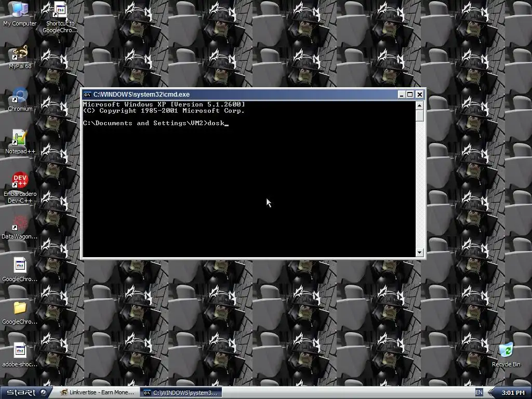
Task: Click the '(C) Copyright 1985-2001 Microsoft Corp.' line
Action: (164, 111)
